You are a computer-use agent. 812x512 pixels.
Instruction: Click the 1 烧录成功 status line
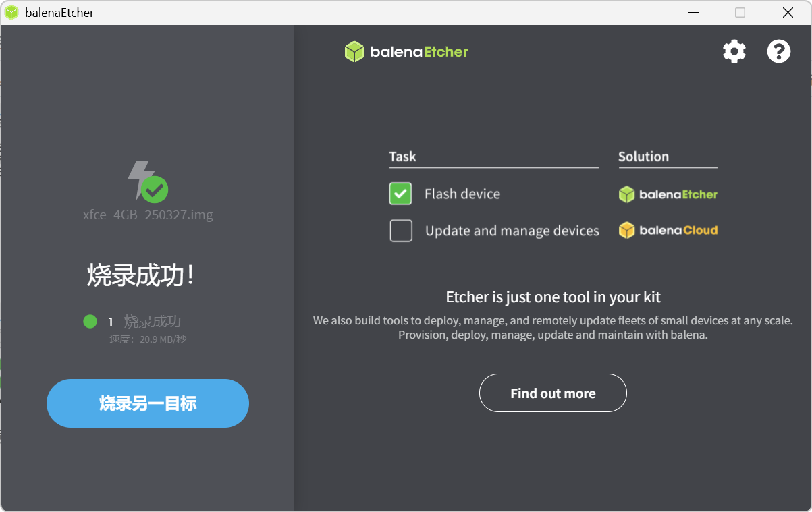[144, 322]
